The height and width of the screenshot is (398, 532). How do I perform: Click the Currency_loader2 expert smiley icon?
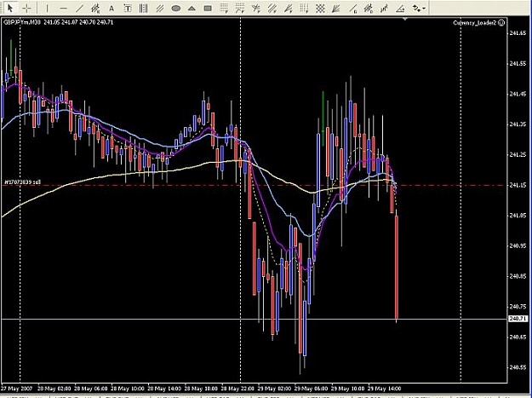coord(501,23)
